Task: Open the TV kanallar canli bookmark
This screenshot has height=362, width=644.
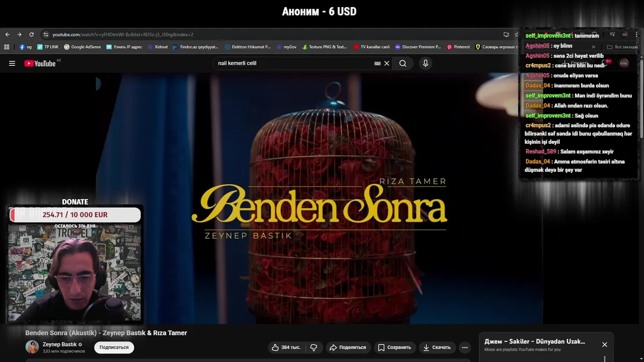Action: tap(372, 47)
